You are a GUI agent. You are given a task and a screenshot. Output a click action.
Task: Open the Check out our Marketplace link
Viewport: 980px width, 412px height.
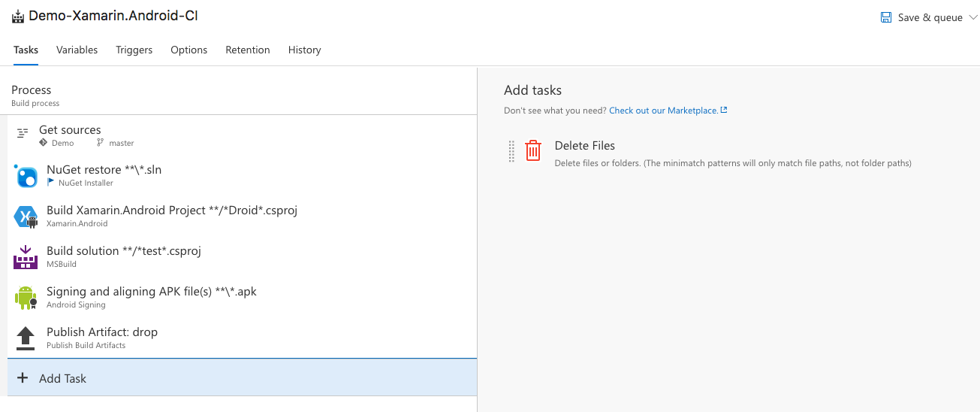pos(663,111)
